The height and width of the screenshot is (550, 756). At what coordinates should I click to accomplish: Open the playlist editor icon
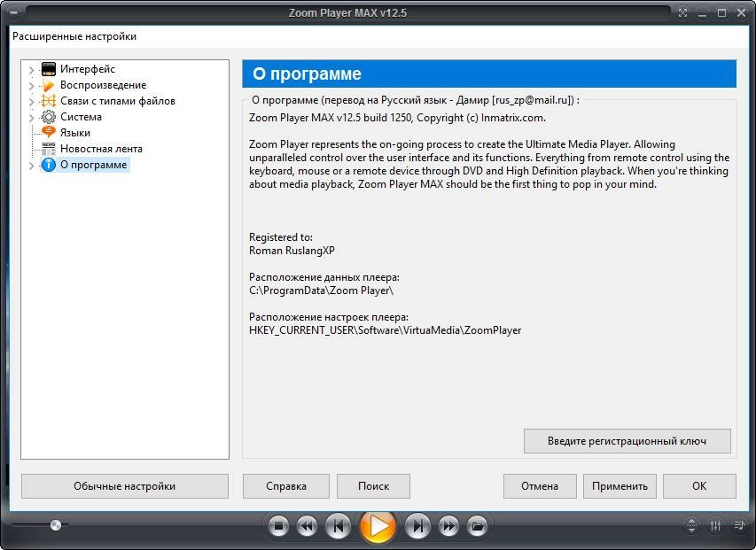click(738, 525)
